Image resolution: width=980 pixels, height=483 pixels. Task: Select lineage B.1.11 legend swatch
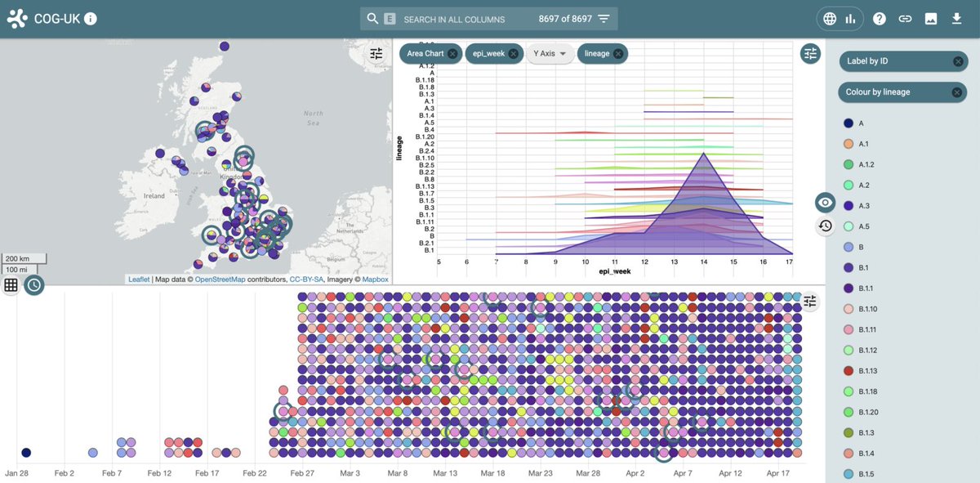pos(847,329)
